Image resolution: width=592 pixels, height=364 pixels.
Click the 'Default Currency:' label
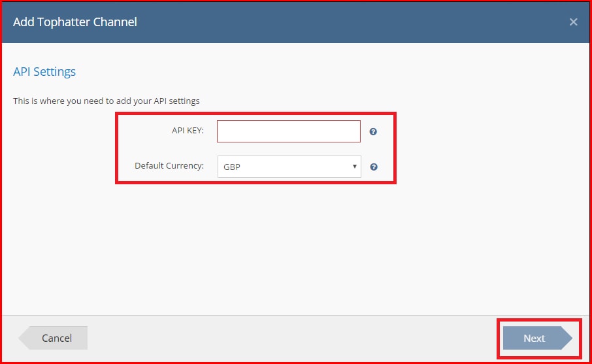click(x=169, y=166)
